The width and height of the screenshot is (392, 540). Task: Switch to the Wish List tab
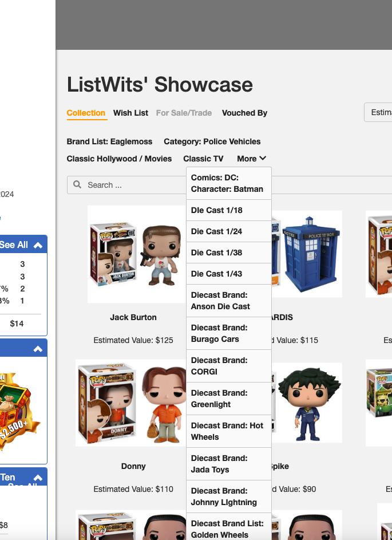coord(130,113)
